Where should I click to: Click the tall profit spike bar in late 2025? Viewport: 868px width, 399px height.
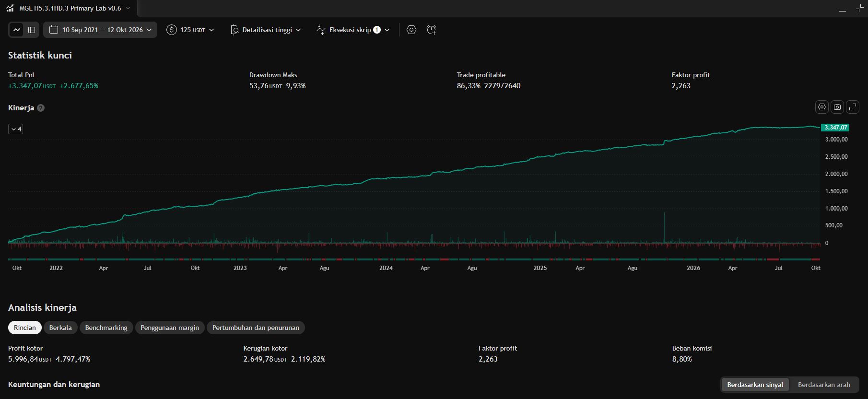click(x=664, y=227)
